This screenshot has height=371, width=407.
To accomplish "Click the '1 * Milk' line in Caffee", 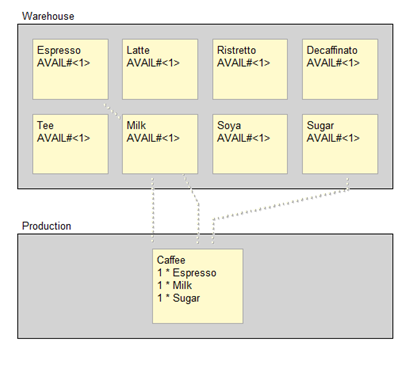I will [x=174, y=285].
